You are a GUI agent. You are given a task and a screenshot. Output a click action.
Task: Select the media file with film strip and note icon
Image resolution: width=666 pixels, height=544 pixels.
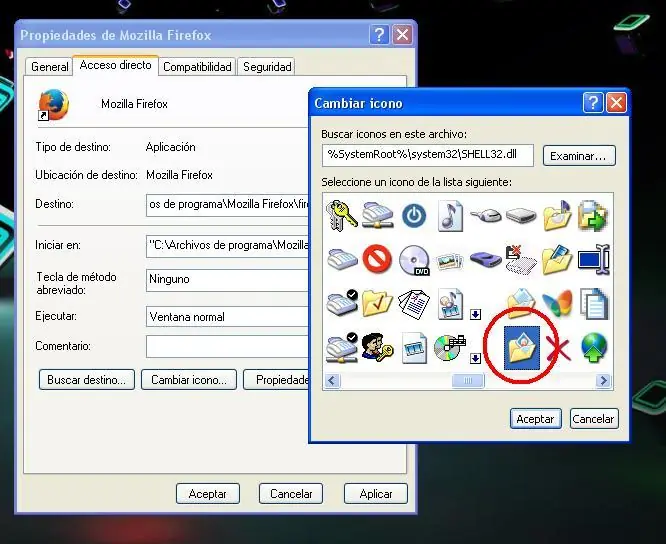tap(450, 304)
